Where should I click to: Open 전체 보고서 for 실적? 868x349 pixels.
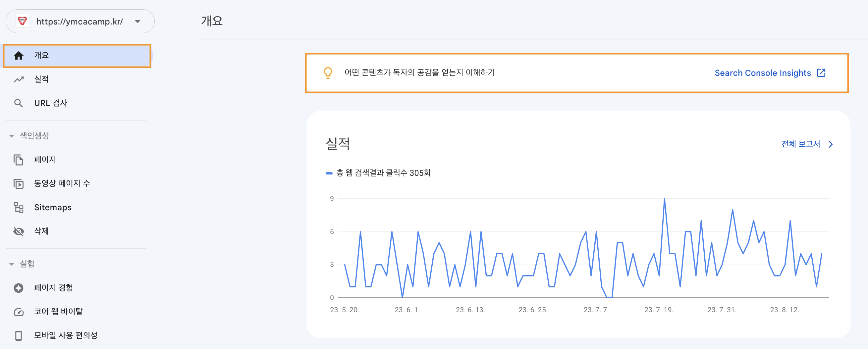(x=801, y=144)
